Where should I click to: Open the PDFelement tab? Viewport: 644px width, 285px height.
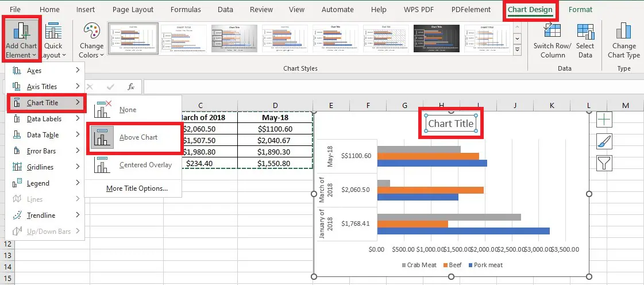pyautogui.click(x=471, y=9)
